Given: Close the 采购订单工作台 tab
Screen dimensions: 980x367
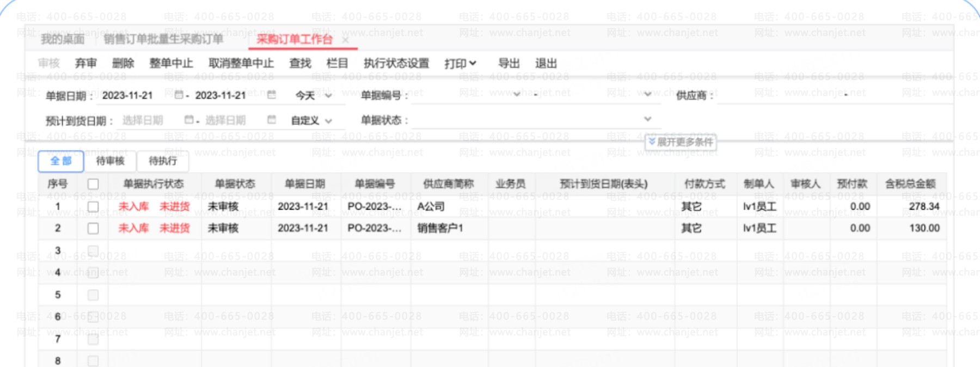Looking at the screenshot, I should pyautogui.click(x=345, y=40).
